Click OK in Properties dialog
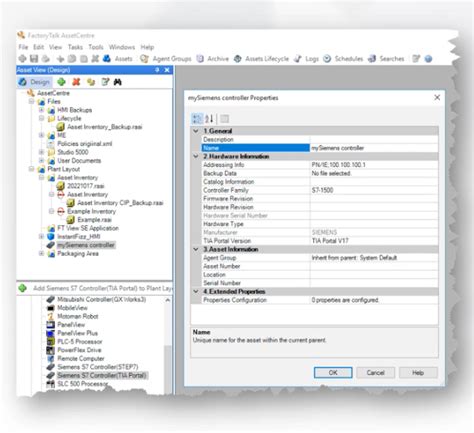Viewport: 474px width, 433px height. [333, 373]
